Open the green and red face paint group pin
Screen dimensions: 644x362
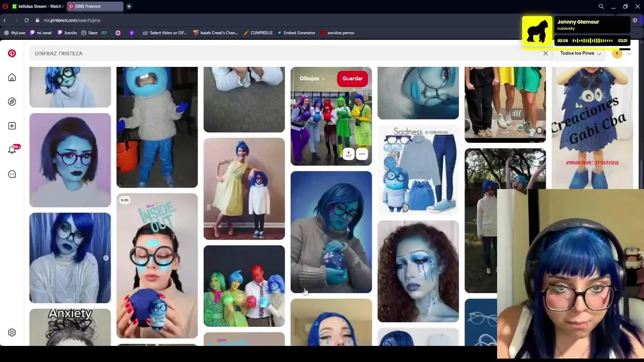244,286
